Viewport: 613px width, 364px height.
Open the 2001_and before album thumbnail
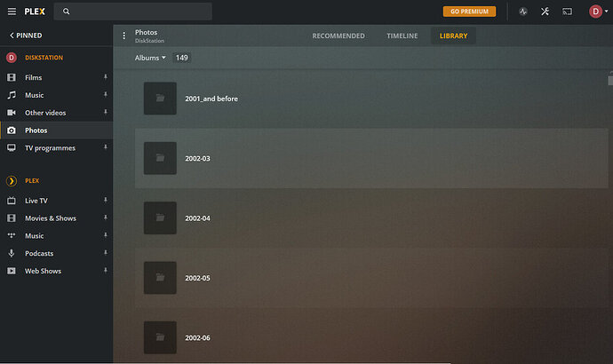tap(160, 99)
